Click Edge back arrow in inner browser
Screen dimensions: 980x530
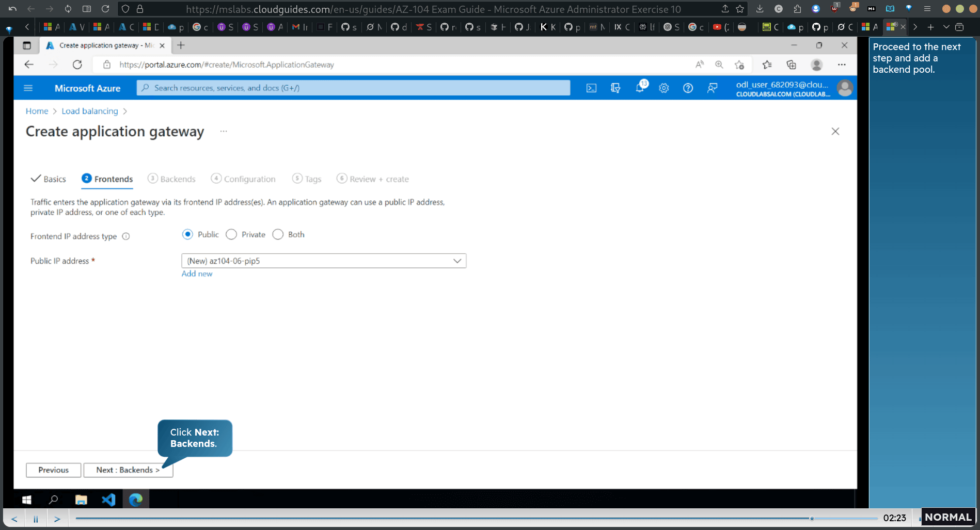[29, 65]
